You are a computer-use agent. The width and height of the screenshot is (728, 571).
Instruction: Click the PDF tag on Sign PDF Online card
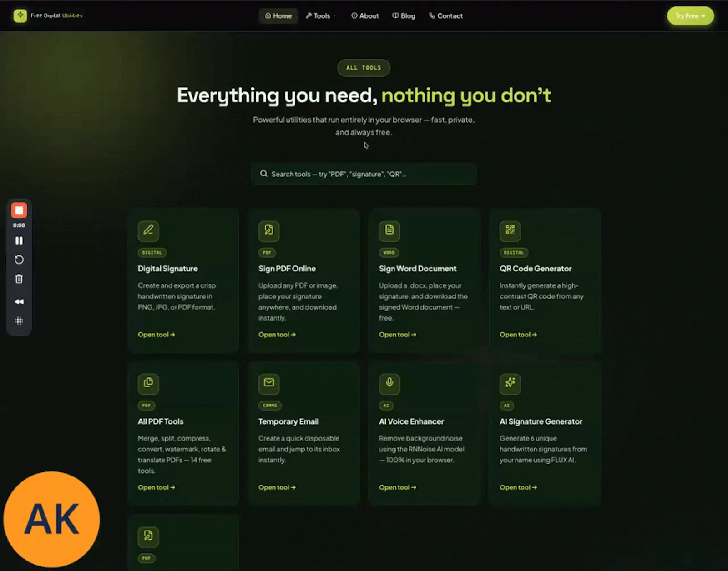267,252
